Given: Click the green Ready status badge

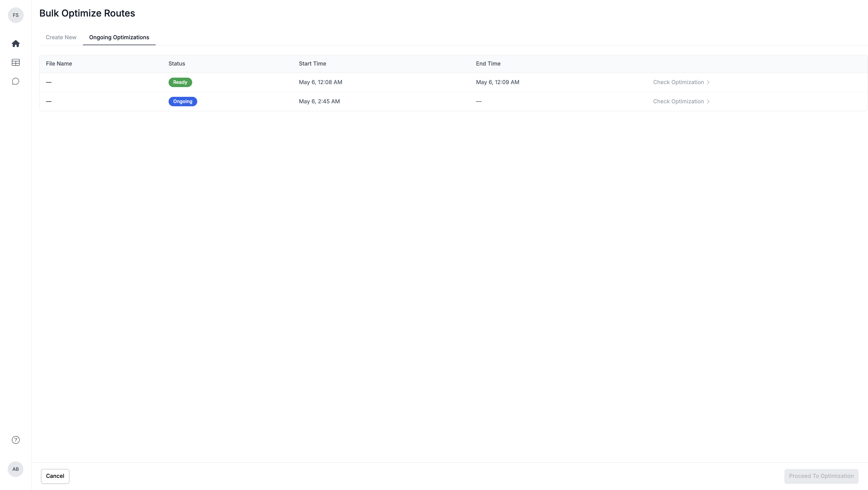Looking at the screenshot, I should [x=180, y=82].
